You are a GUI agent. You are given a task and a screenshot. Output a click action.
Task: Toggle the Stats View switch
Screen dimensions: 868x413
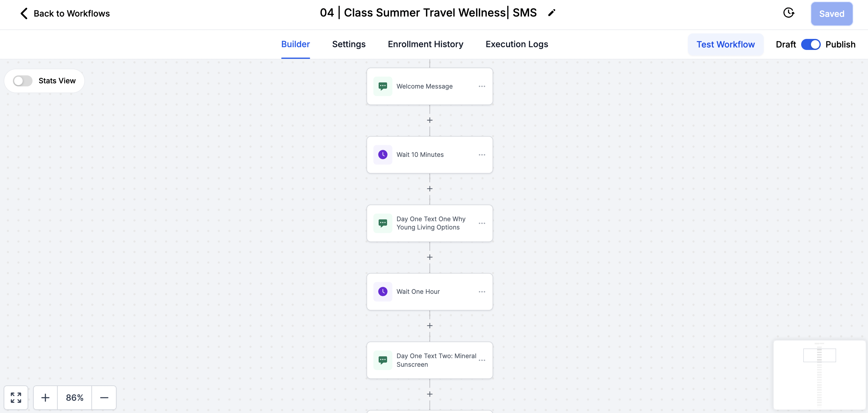pyautogui.click(x=23, y=81)
